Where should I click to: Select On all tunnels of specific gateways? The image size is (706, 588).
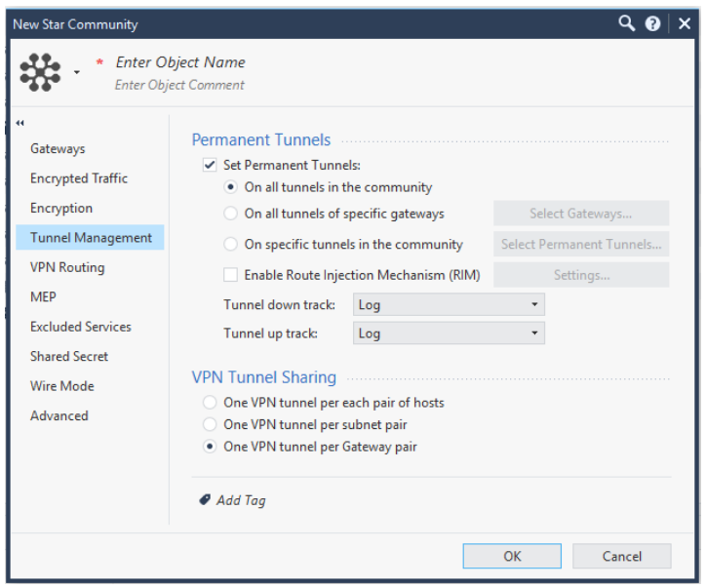tap(230, 214)
